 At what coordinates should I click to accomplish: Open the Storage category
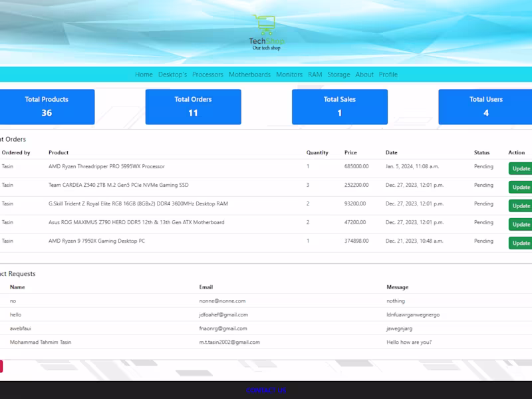(x=338, y=74)
